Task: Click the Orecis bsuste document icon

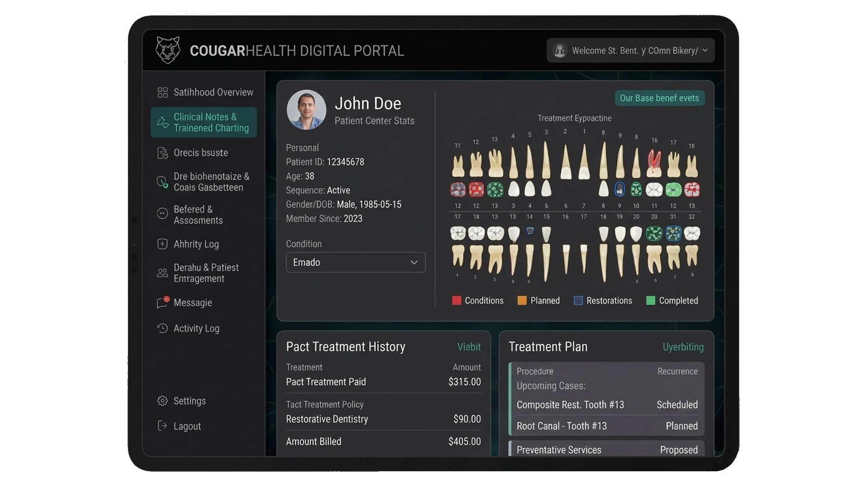Action: (162, 153)
